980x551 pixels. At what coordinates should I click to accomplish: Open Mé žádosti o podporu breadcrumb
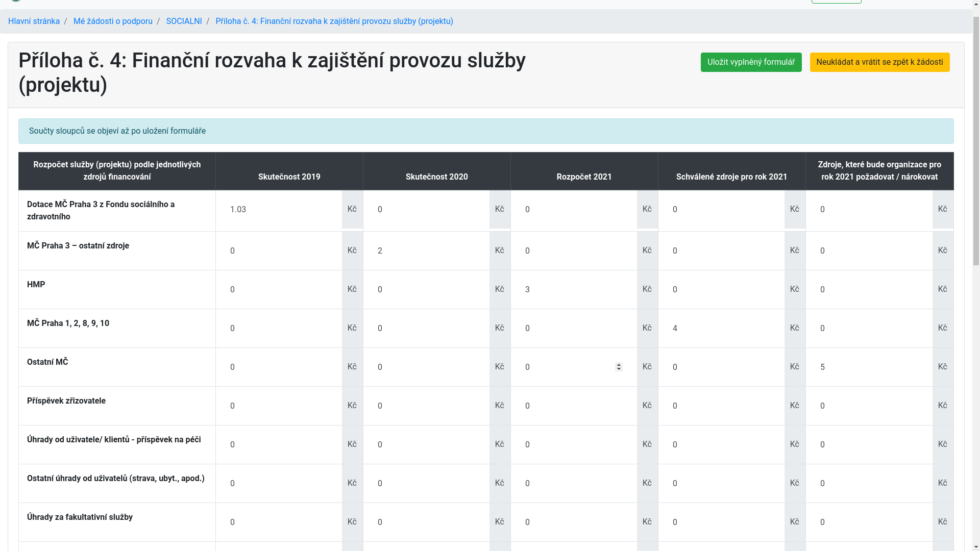click(113, 21)
